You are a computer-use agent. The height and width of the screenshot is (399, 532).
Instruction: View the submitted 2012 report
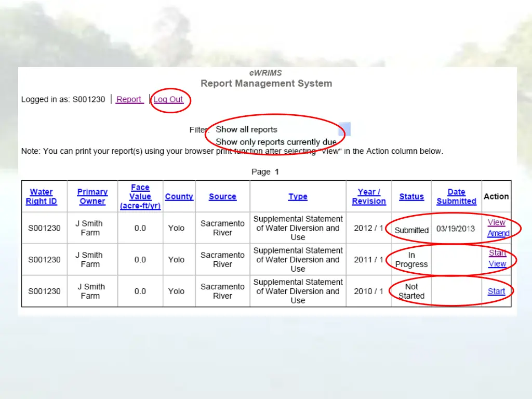[x=496, y=222]
